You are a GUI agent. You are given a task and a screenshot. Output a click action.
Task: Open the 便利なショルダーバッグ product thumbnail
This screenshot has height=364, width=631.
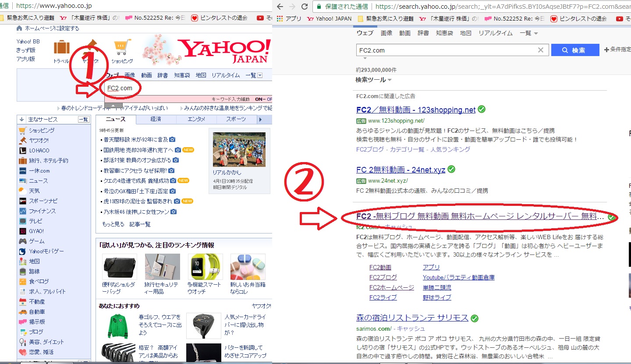120,267
